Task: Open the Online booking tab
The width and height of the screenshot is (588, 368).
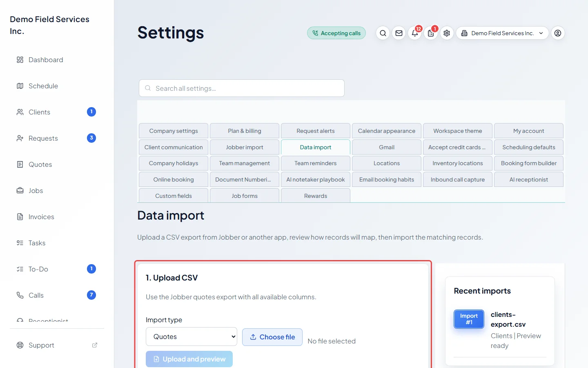Action: pyautogui.click(x=174, y=180)
